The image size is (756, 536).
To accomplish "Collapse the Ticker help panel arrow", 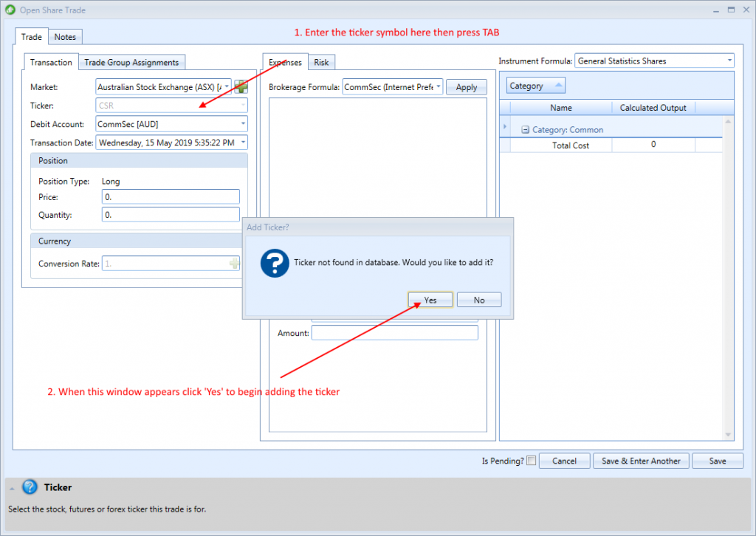I will pos(12,489).
